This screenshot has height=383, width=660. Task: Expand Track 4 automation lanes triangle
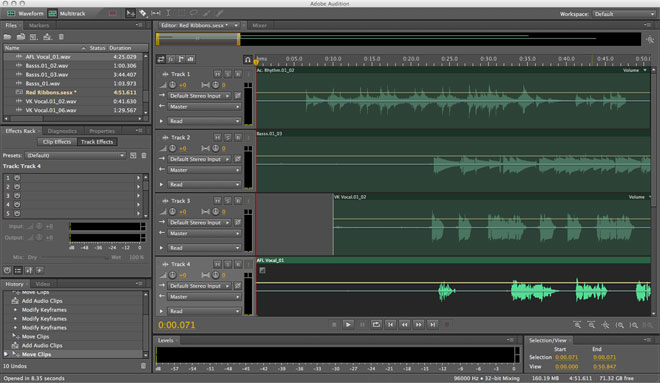click(x=161, y=311)
